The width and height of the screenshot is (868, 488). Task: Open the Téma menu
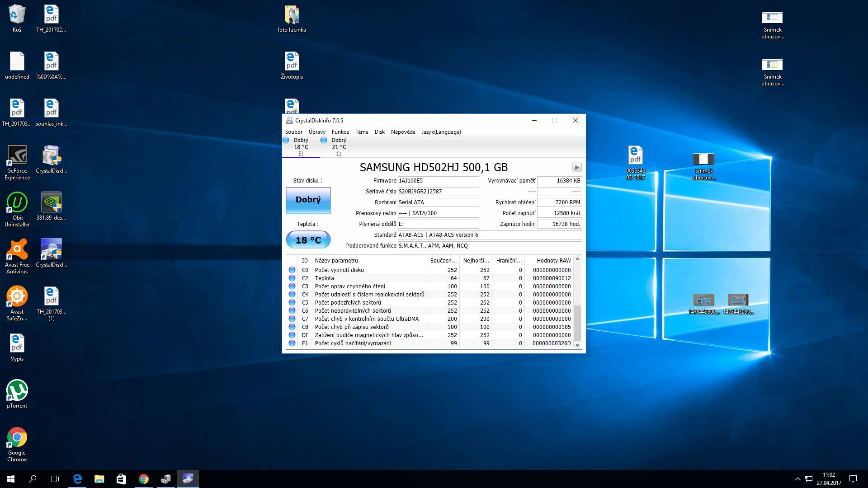[x=362, y=132]
